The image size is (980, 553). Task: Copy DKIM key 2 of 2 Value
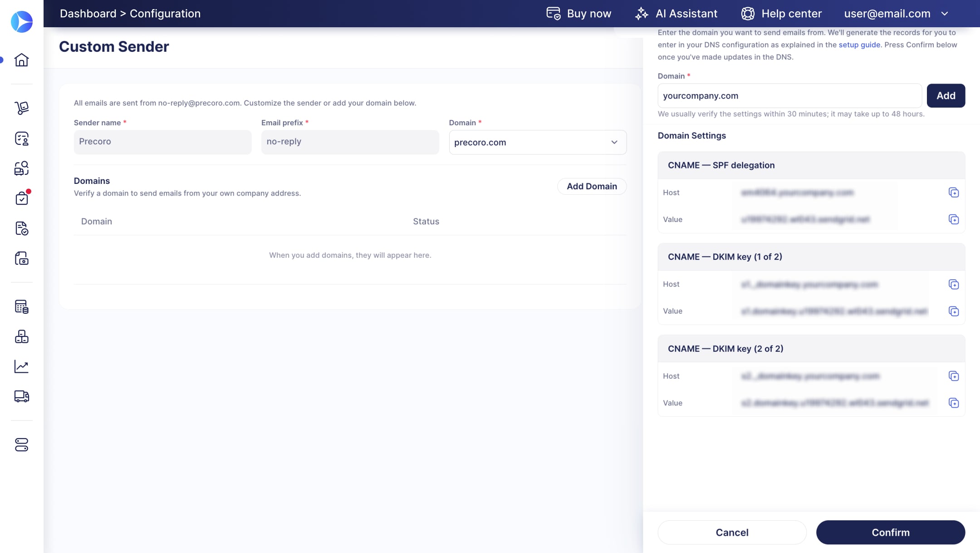[953, 403]
